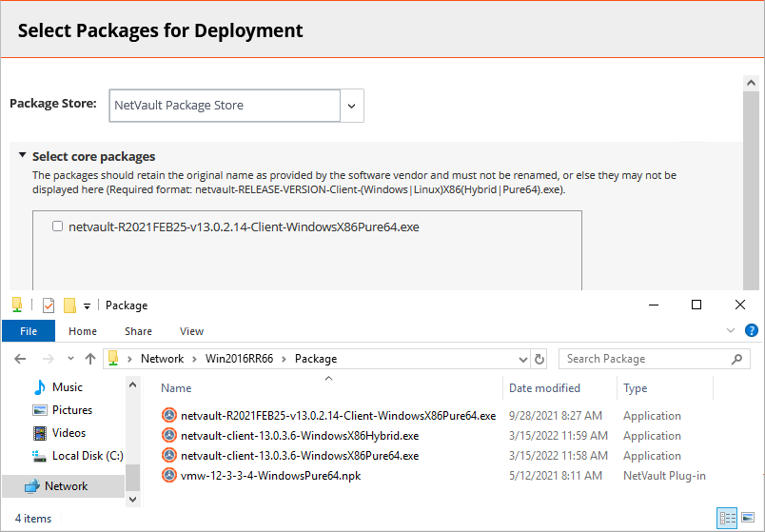Click the Local Disk drive icon
This screenshot has height=532, width=765.
[39, 456]
